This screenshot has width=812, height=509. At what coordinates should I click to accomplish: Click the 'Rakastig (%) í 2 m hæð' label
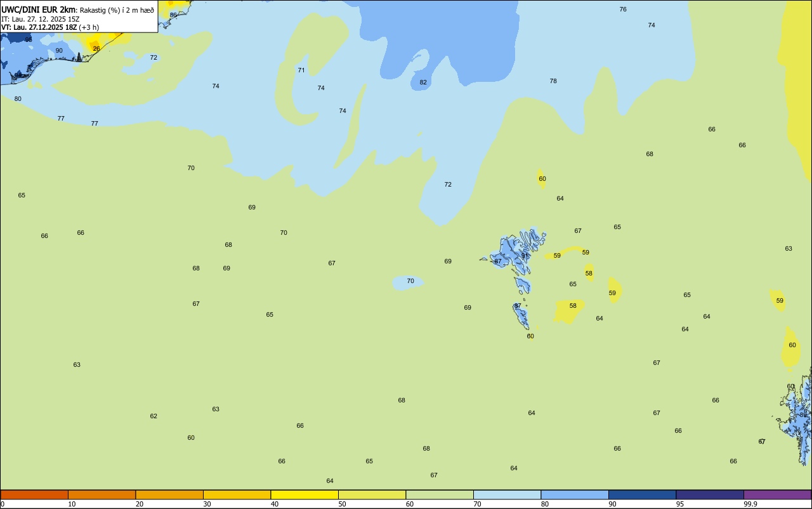point(117,10)
